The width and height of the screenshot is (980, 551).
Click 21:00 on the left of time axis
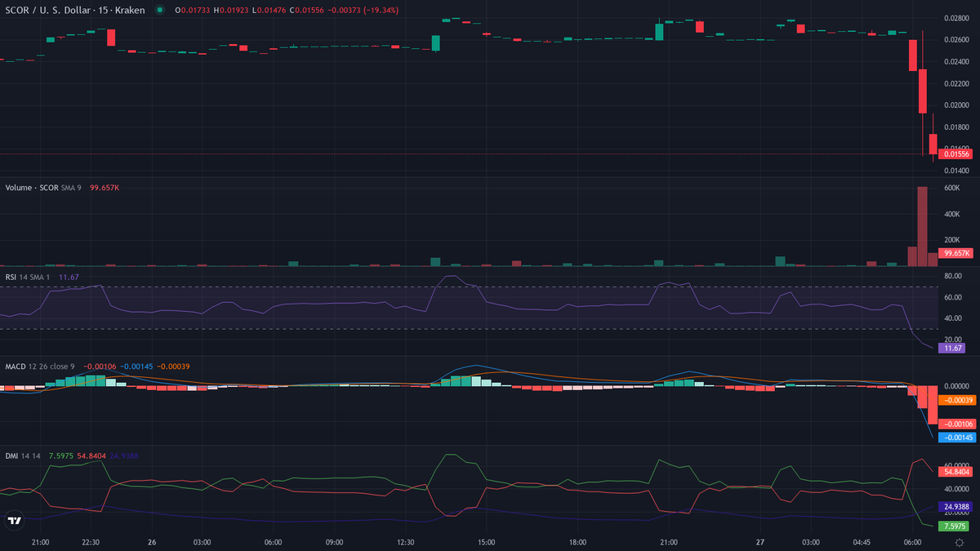point(40,542)
